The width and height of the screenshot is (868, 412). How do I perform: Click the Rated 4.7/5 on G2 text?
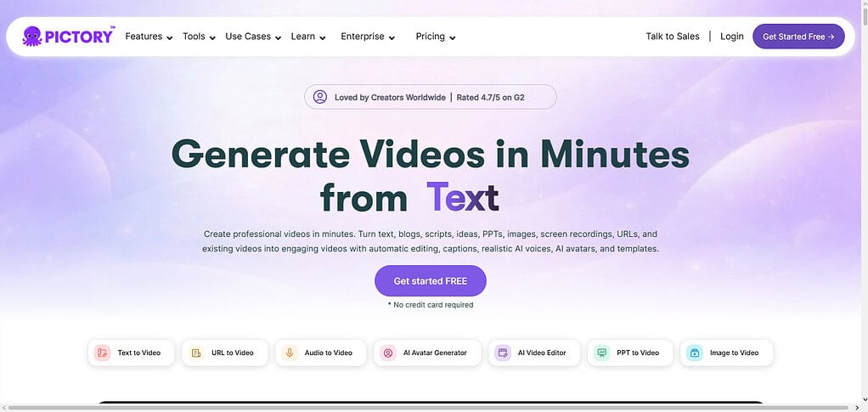[490, 98]
